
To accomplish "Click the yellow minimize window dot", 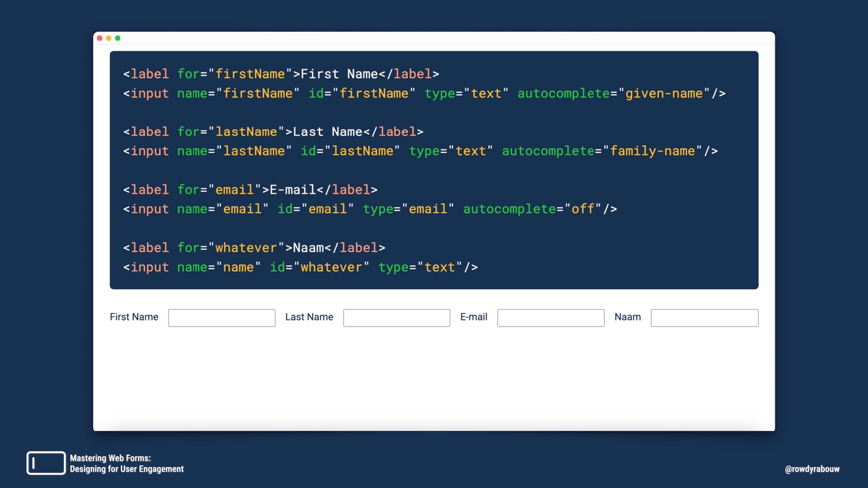I will [x=108, y=38].
